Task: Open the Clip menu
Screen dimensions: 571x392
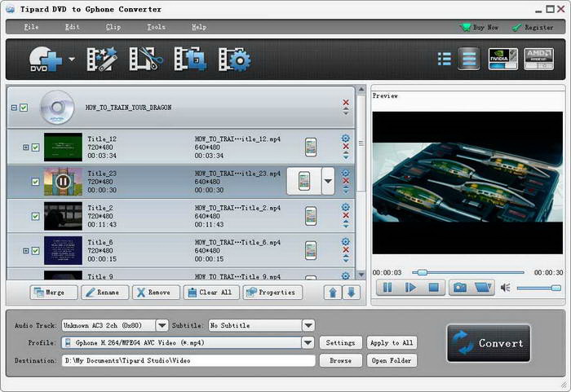Action: point(113,27)
